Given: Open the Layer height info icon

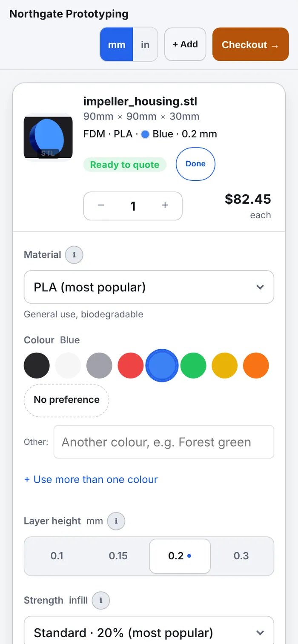Looking at the screenshot, I should point(116,521).
